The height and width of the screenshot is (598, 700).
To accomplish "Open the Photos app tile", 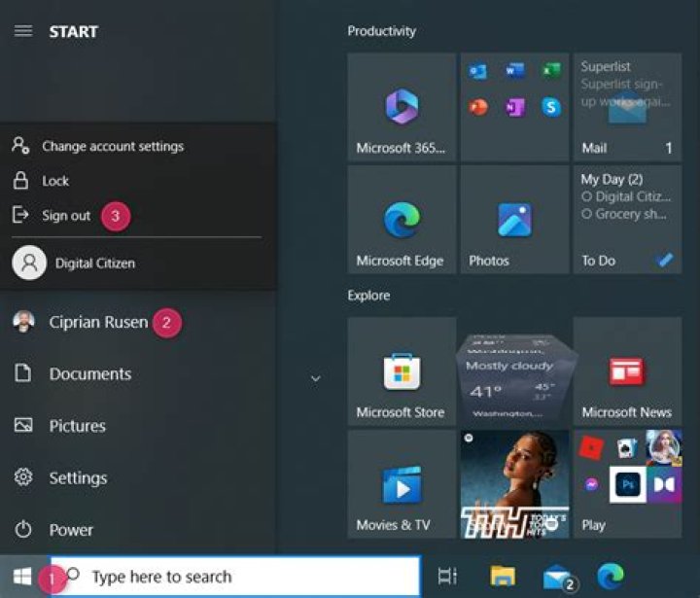I will tap(513, 220).
